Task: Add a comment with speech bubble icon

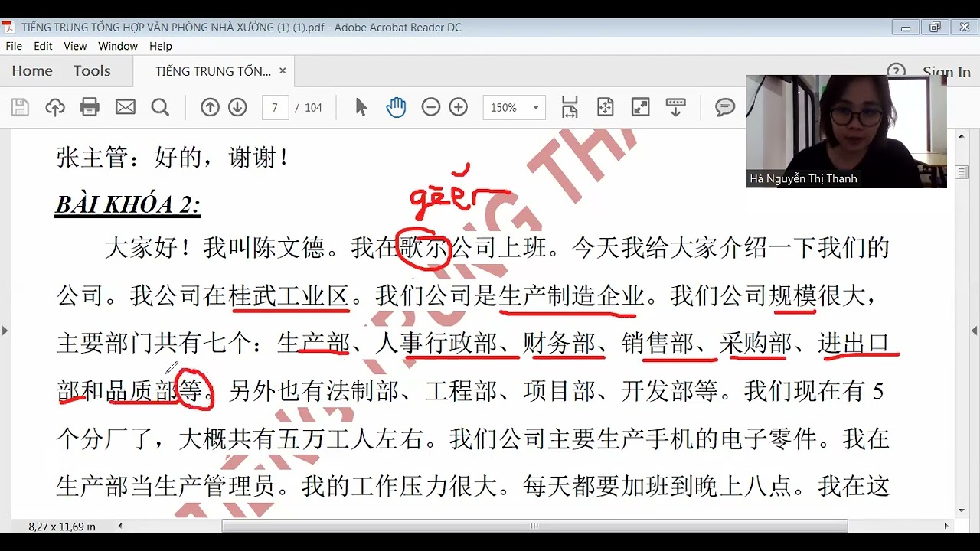Action: click(725, 108)
